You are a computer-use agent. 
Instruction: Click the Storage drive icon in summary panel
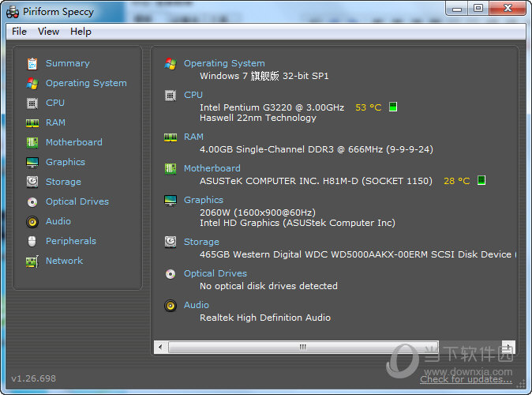coord(170,242)
